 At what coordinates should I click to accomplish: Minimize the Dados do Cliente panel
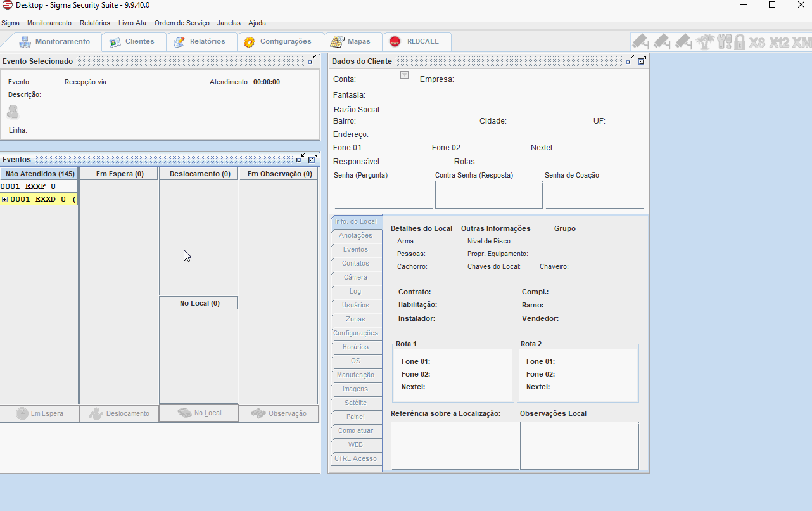coord(630,60)
